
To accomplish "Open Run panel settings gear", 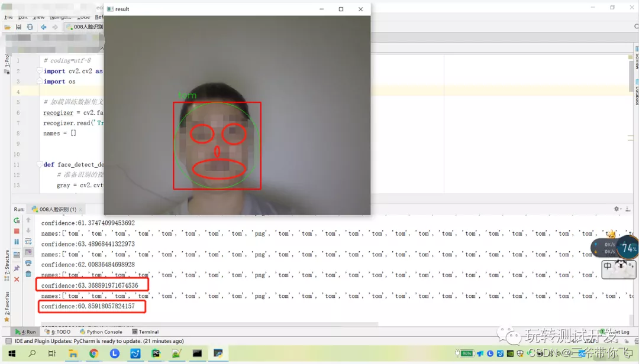I will point(617,209).
